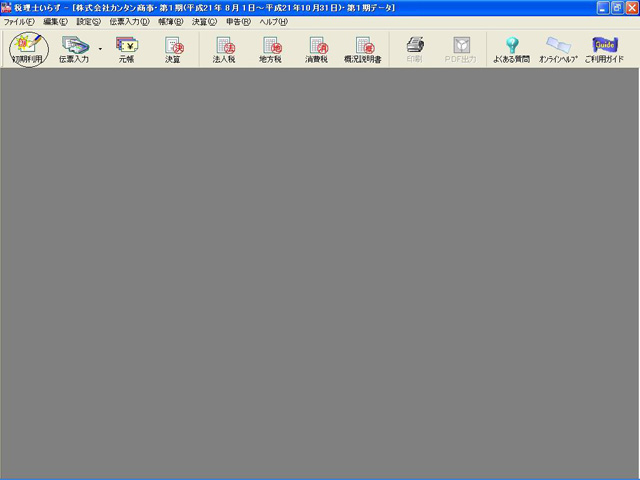Open the ご利用ガイド guide icon
The width and height of the screenshot is (640, 480).
604,47
